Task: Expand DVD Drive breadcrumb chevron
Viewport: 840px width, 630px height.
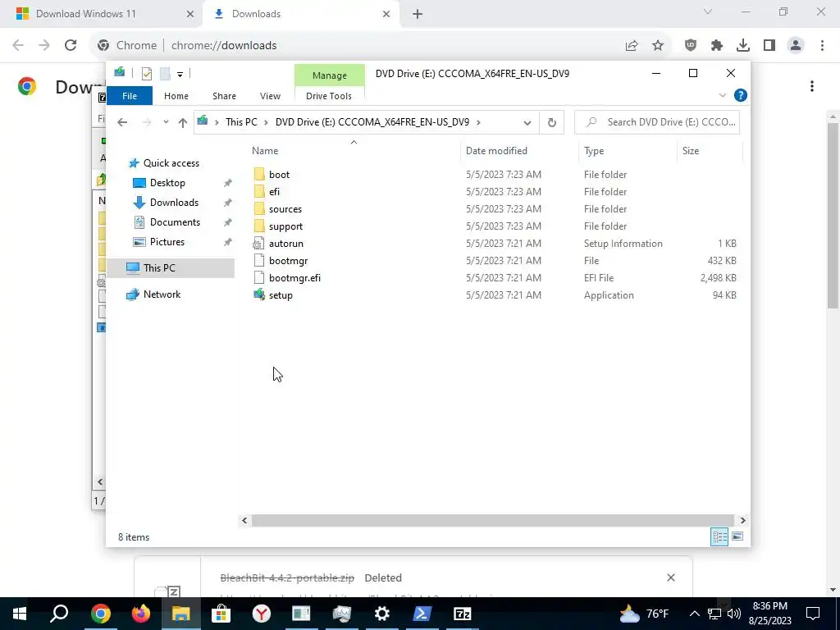Action: coord(478,122)
